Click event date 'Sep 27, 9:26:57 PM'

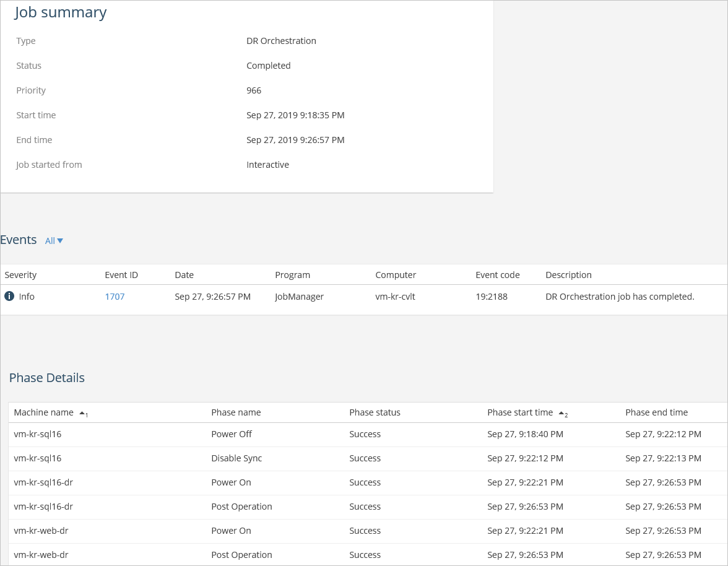[213, 297]
